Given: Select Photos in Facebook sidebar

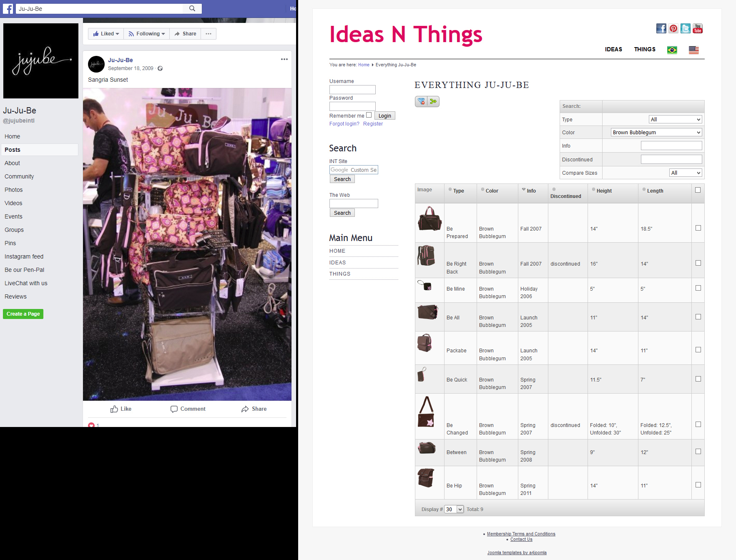Looking at the screenshot, I should click(x=14, y=190).
